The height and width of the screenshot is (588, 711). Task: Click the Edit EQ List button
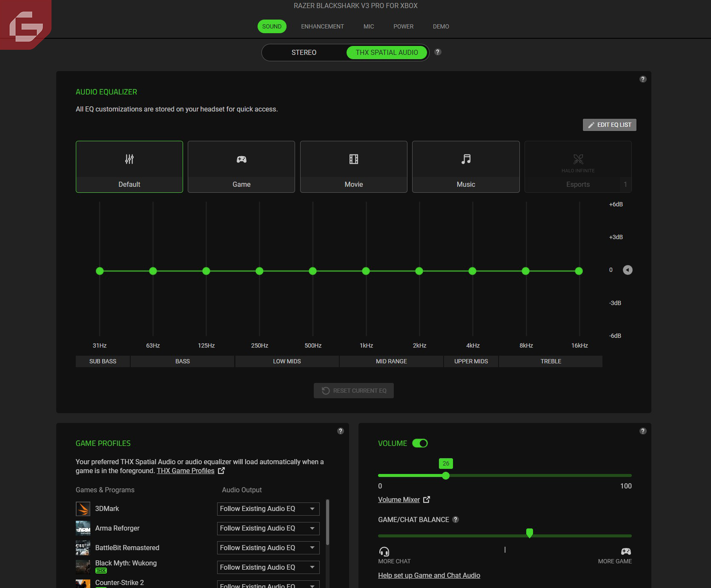point(610,125)
